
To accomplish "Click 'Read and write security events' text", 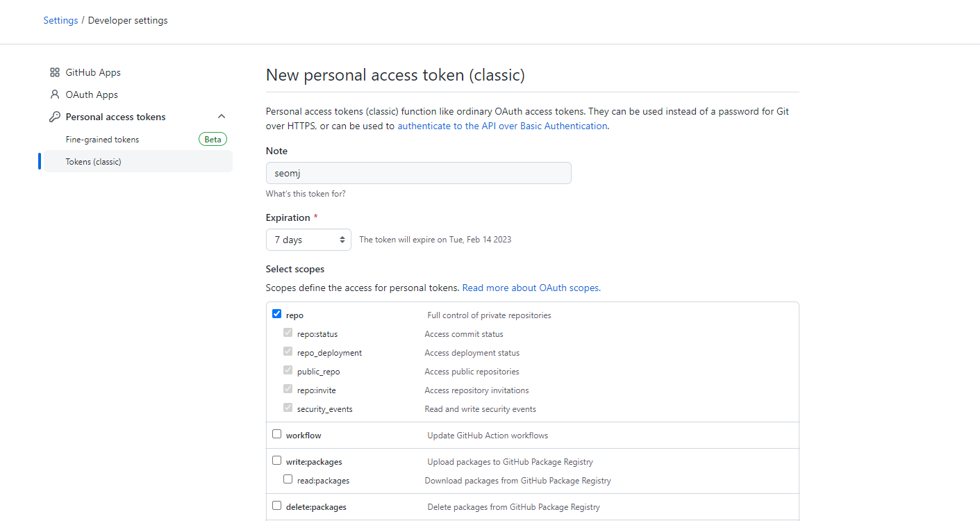I will pyautogui.click(x=481, y=409).
